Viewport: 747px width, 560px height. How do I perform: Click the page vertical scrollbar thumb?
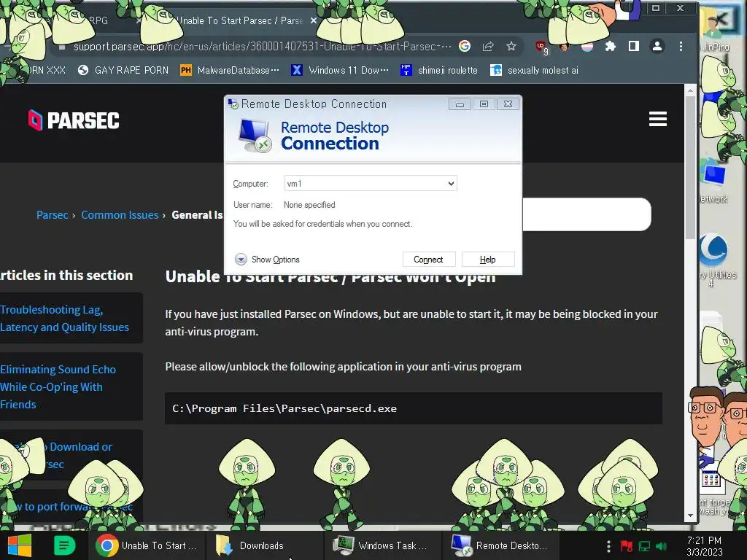click(690, 167)
